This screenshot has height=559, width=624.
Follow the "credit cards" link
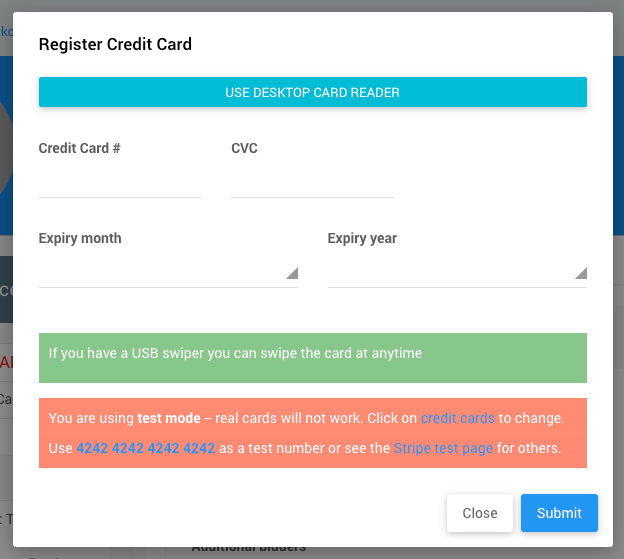point(458,418)
